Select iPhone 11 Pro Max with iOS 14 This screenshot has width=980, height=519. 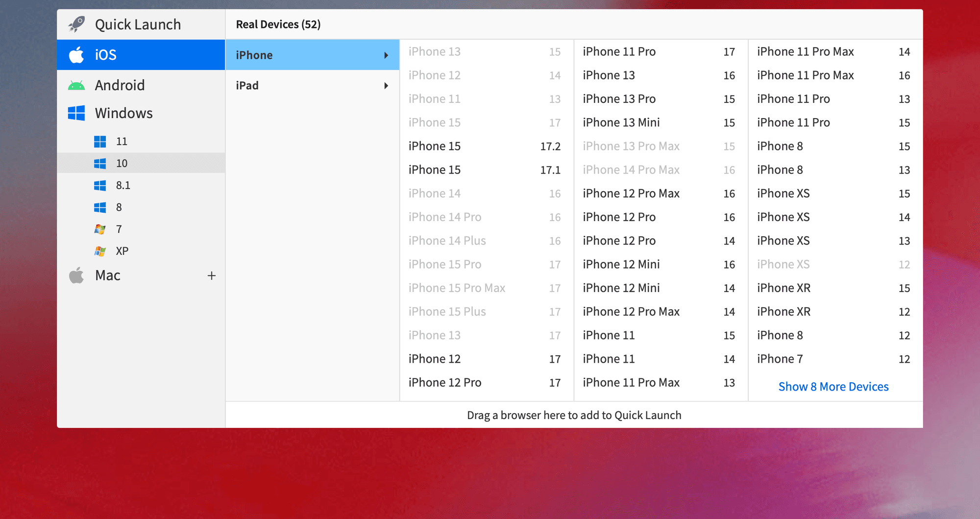click(835, 51)
